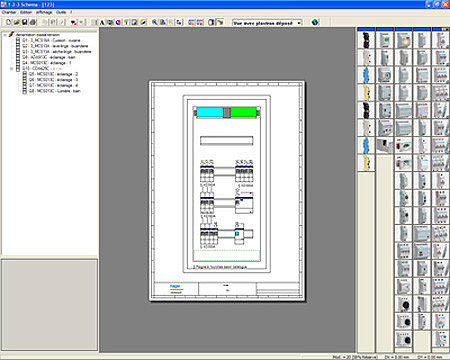Create a new document with toolbar icon
This screenshot has height=360, width=450.
[x=9, y=22]
